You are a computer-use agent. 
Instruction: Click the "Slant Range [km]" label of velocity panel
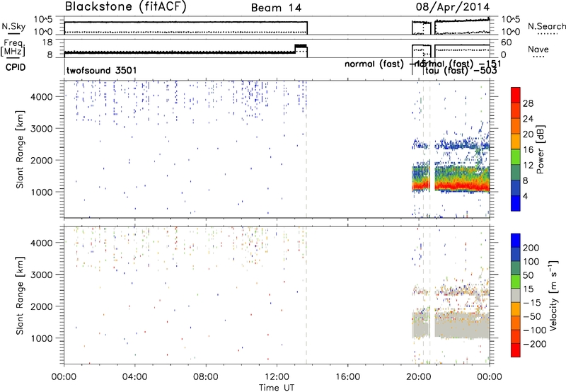click(x=20, y=296)
